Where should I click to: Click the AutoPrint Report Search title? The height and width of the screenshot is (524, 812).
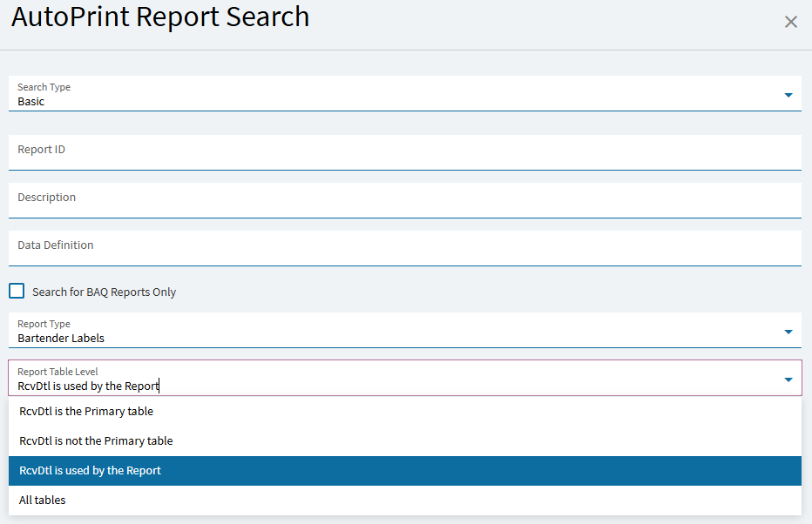pos(160,17)
